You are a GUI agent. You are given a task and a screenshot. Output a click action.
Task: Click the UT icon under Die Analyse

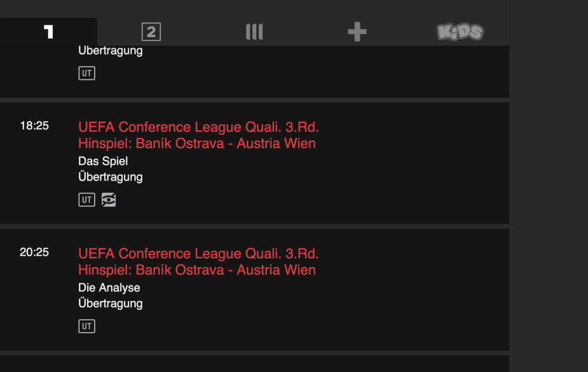86,326
